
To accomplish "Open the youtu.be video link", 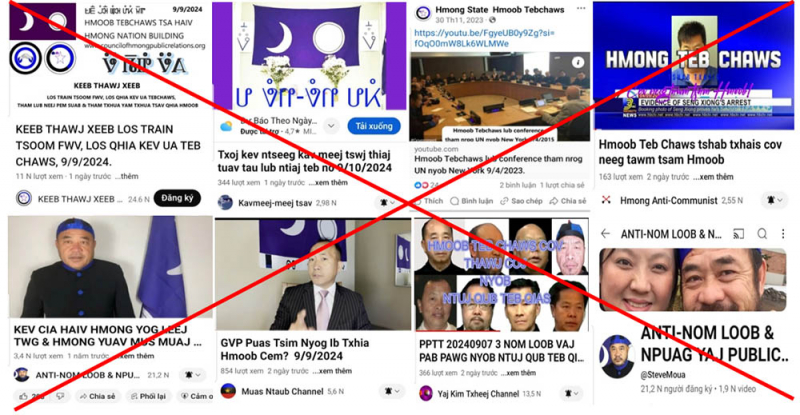I will coord(484,38).
